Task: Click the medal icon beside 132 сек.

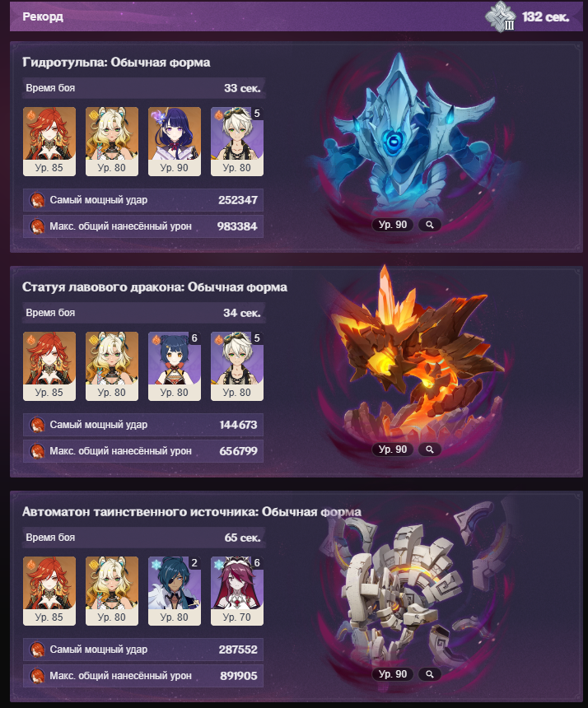Action: tap(501, 16)
